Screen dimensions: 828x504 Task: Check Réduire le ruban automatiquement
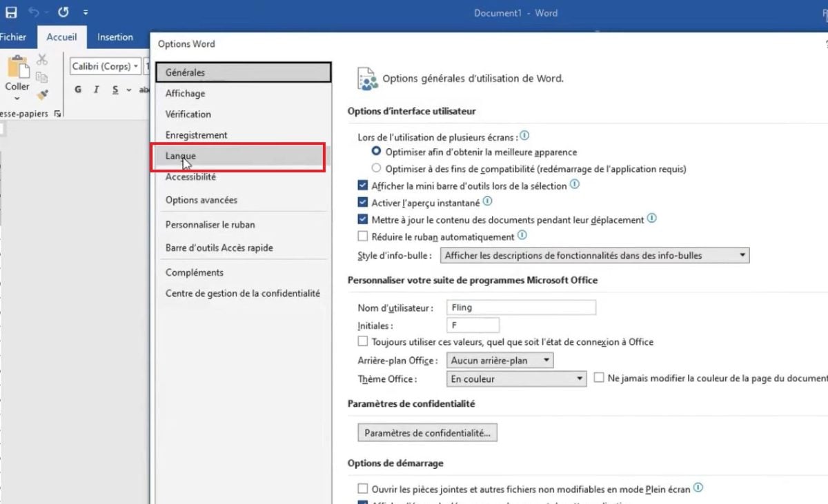363,237
